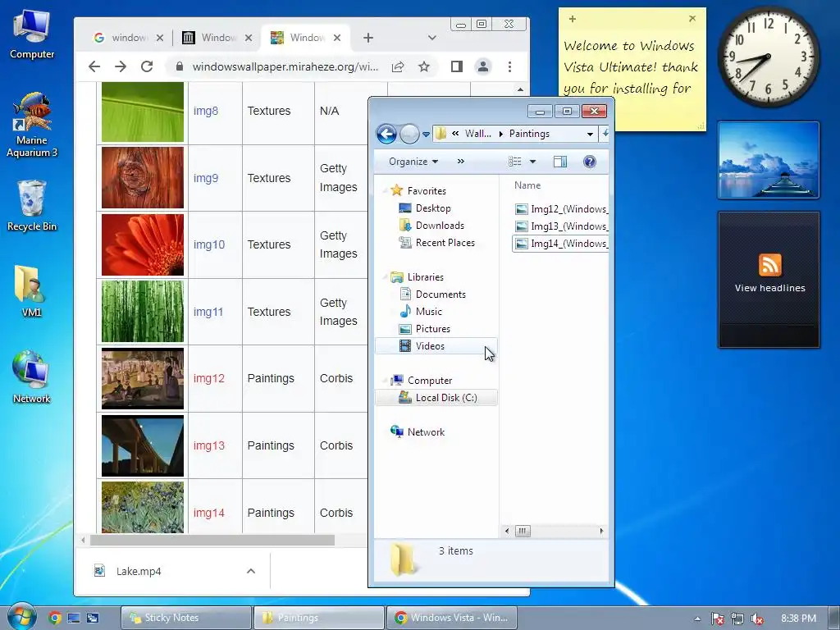Switch to Windows Vista Chrome taskbar button
This screenshot has height=630, width=840.
[x=452, y=618]
